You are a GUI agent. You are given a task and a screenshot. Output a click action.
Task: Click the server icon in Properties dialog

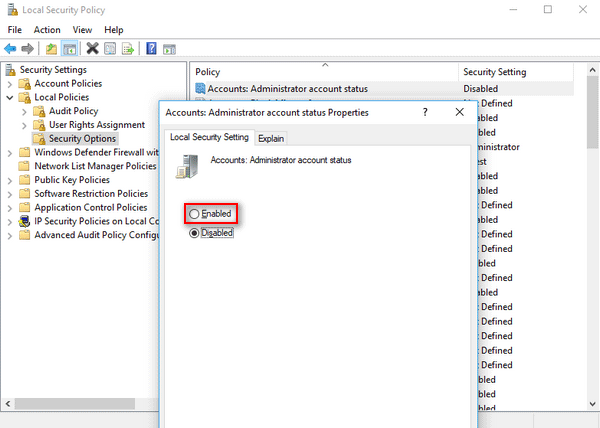click(188, 166)
